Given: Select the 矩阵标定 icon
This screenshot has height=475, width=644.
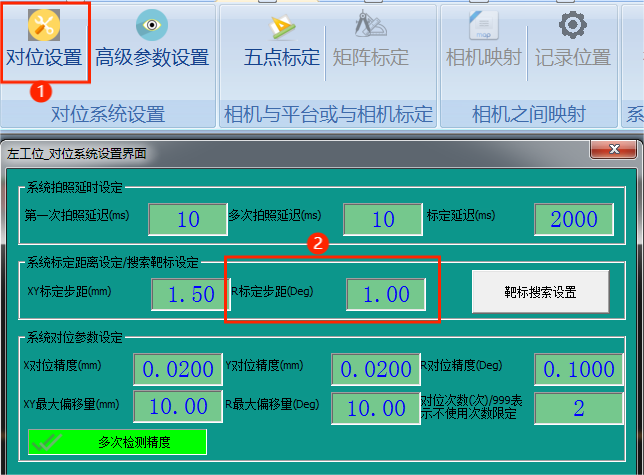Looking at the screenshot, I should tap(370, 25).
